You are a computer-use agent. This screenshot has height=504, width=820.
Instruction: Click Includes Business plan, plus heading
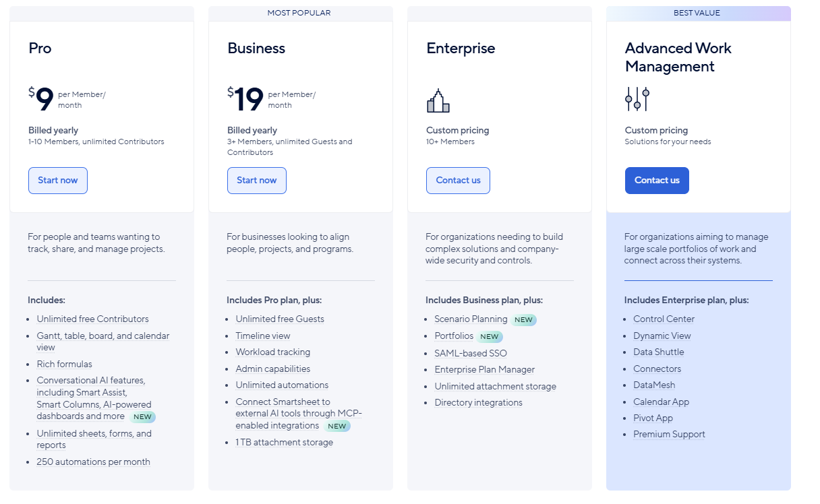click(x=484, y=301)
